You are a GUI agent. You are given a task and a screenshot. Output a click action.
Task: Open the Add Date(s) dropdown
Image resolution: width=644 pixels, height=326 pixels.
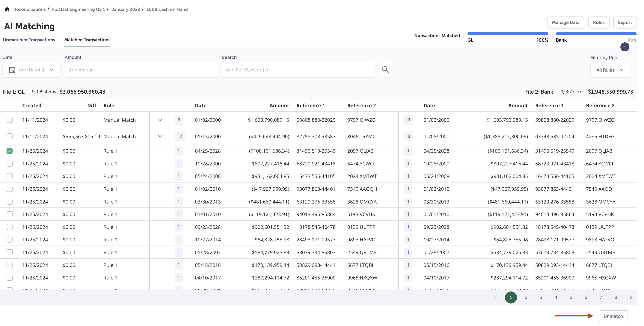coord(31,70)
